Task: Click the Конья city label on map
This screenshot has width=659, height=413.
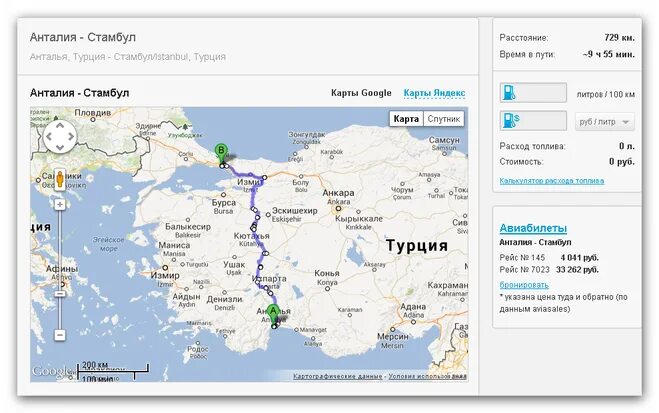Action: (x=327, y=274)
